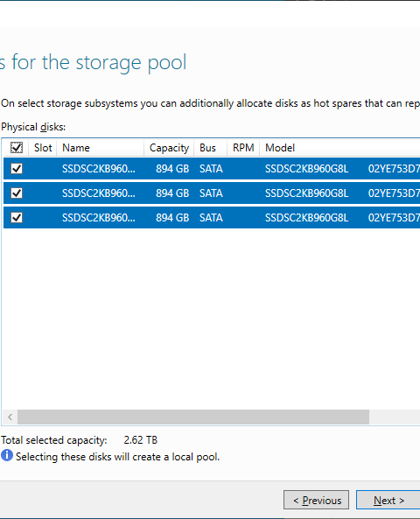Viewport: 420px width, 519px height.
Task: Uncheck the third SSDSC2KB960 disk checkbox
Action: 17,217
